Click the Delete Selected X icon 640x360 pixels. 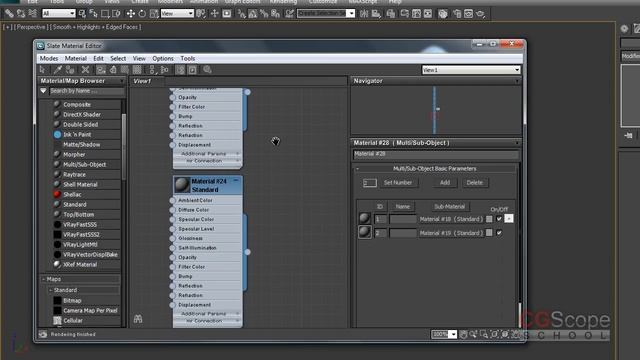coord(85,70)
